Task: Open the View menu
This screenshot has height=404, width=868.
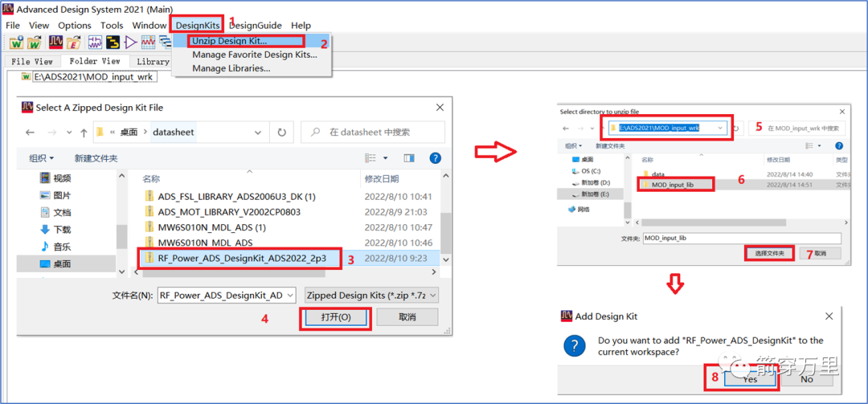Action: pyautogui.click(x=39, y=26)
